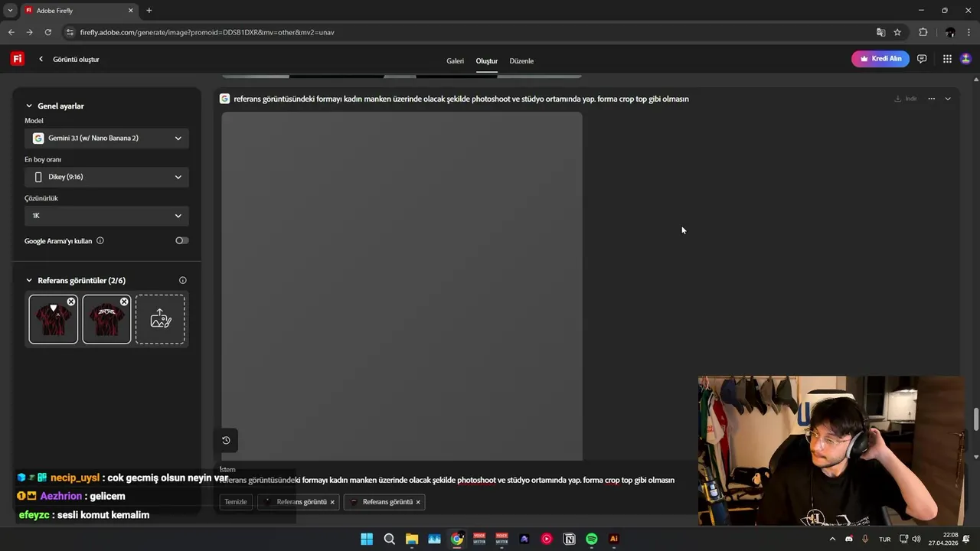
Task: Open the three-dots options menu of the prompt result
Action: (x=931, y=99)
